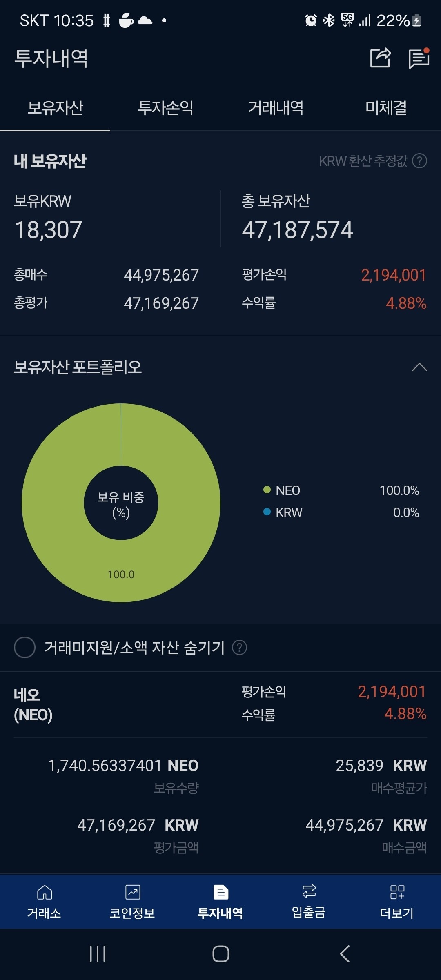Open the 거래내역 tab
This screenshot has height=980, width=441.
(x=276, y=108)
